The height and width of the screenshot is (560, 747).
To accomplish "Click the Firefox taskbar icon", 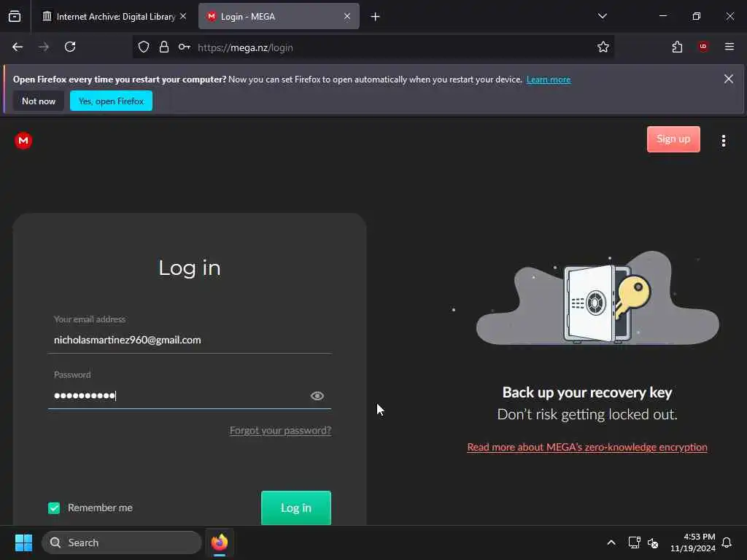I will pos(220,542).
